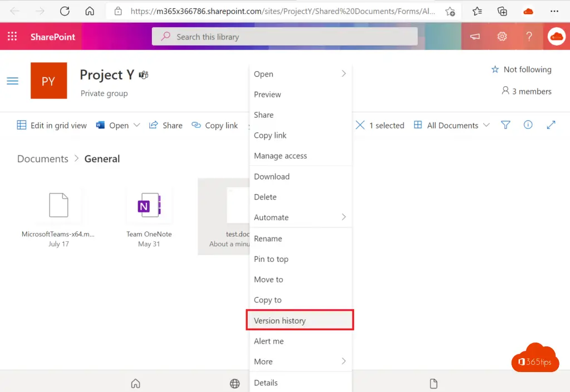Open the hamburger site navigation menu

[12, 81]
